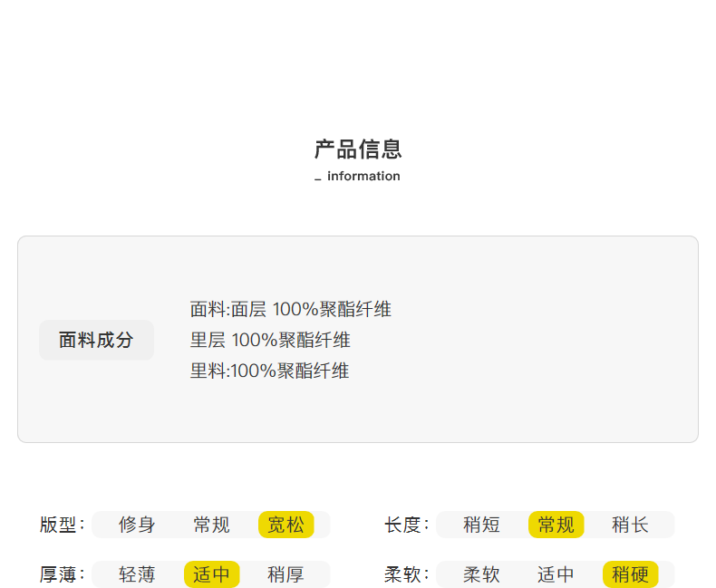Select 稍短 length option
This screenshot has width=716, height=588.
481,525
